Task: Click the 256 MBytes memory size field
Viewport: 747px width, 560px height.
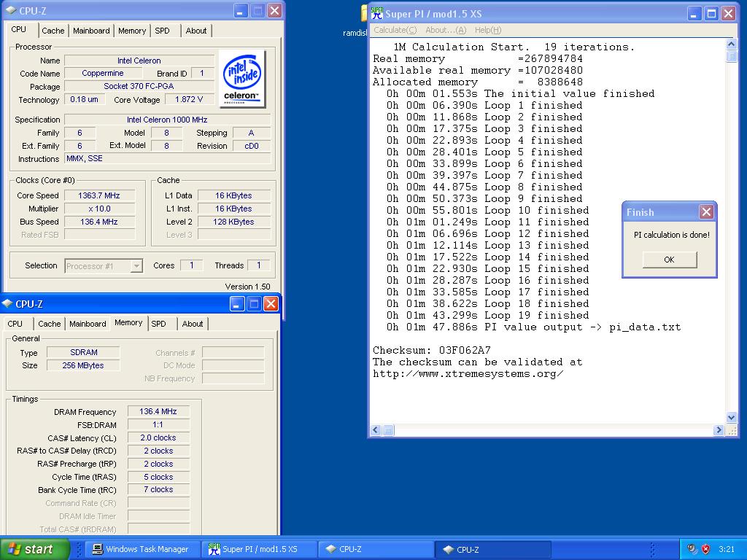Action: [83, 366]
